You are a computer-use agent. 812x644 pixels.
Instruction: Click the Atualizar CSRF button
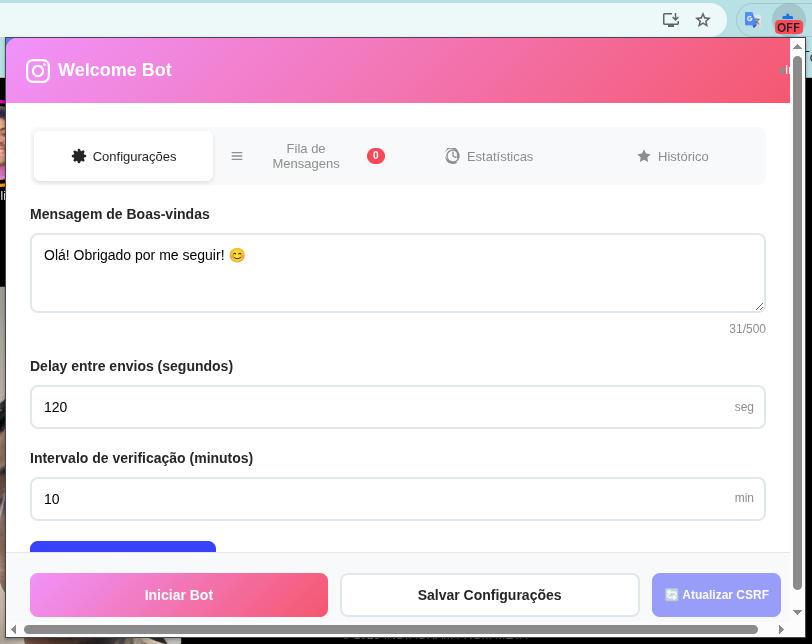(716, 594)
